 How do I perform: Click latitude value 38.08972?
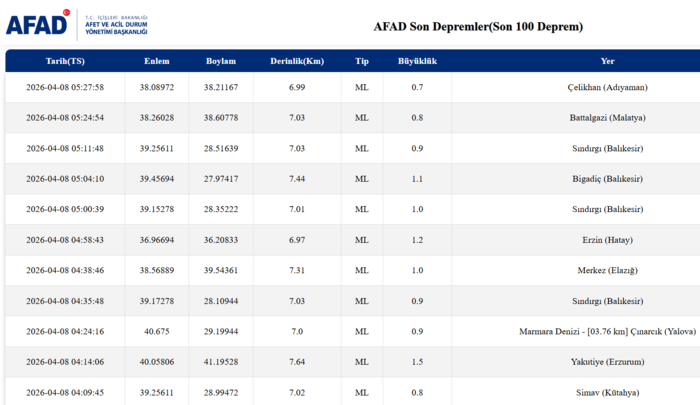[x=157, y=88]
